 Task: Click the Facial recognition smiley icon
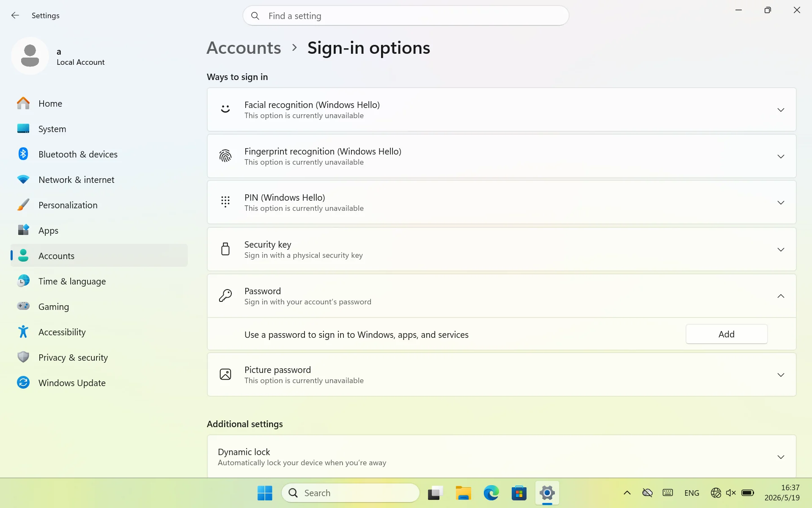(225, 109)
